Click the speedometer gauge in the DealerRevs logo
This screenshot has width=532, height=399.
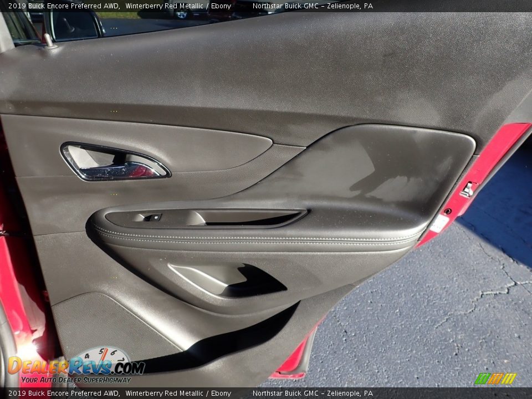point(103,355)
